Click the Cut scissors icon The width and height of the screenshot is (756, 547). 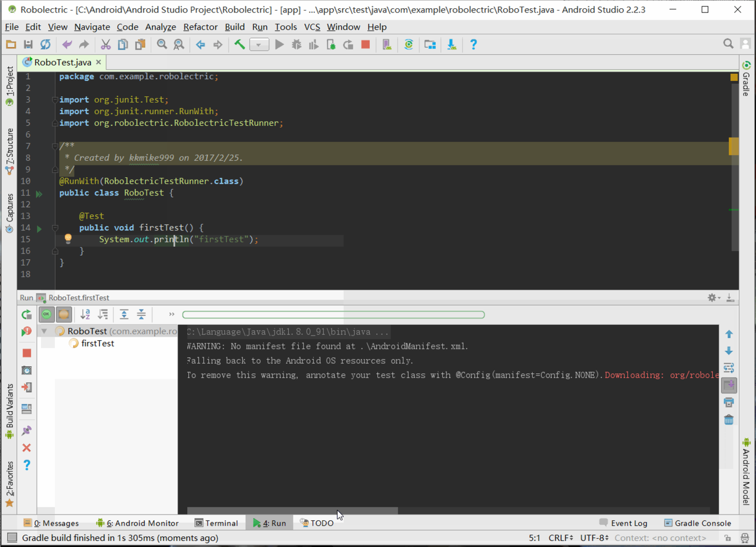(106, 44)
